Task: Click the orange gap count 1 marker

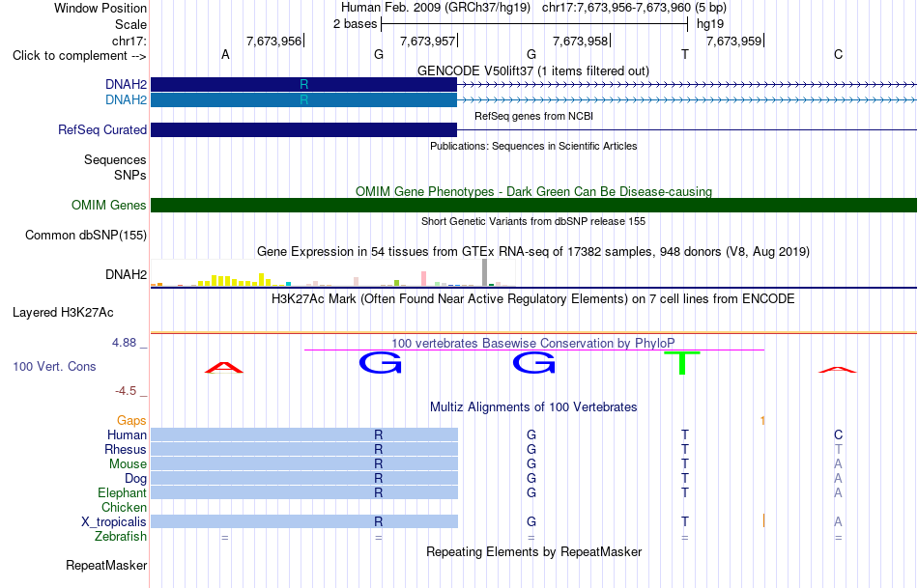Action: [x=762, y=421]
